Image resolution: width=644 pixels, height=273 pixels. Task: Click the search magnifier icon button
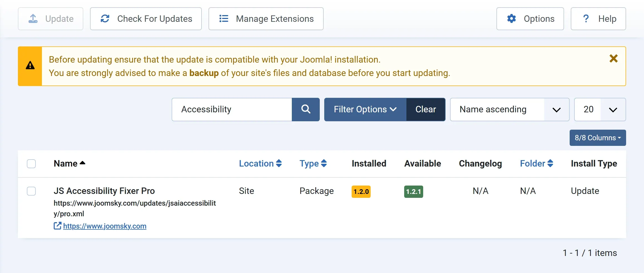[x=306, y=109]
